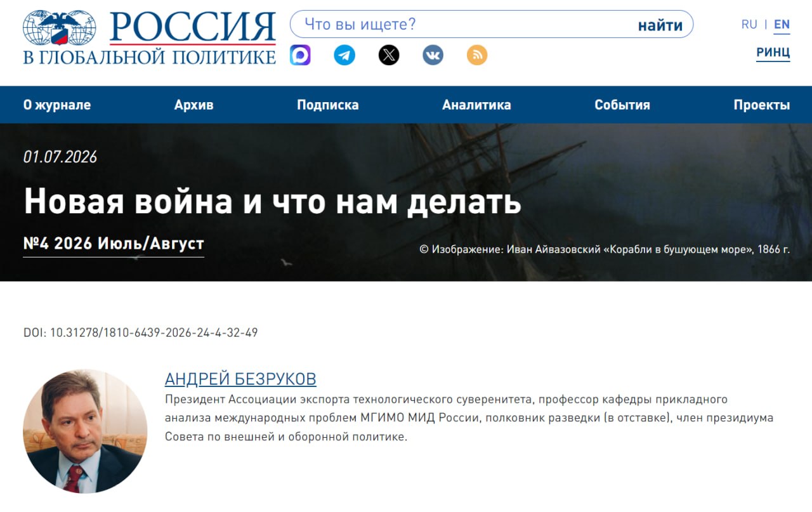Open the Telegram channel icon

click(x=344, y=55)
